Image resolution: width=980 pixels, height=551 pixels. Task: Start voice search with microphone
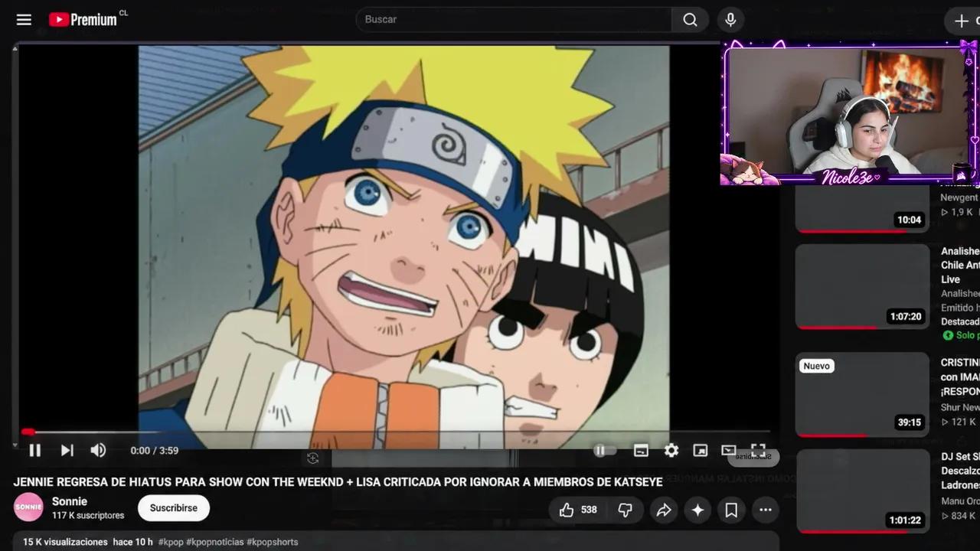coord(730,20)
